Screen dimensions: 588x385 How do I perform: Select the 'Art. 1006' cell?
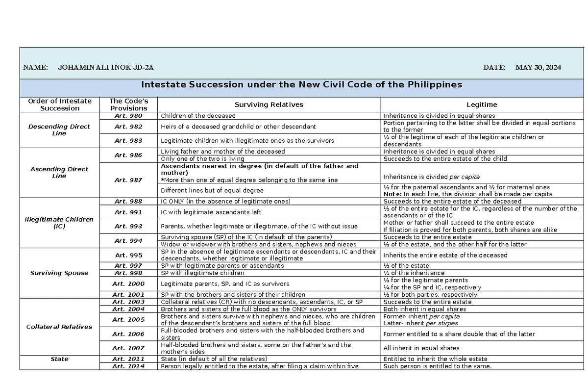click(129, 334)
